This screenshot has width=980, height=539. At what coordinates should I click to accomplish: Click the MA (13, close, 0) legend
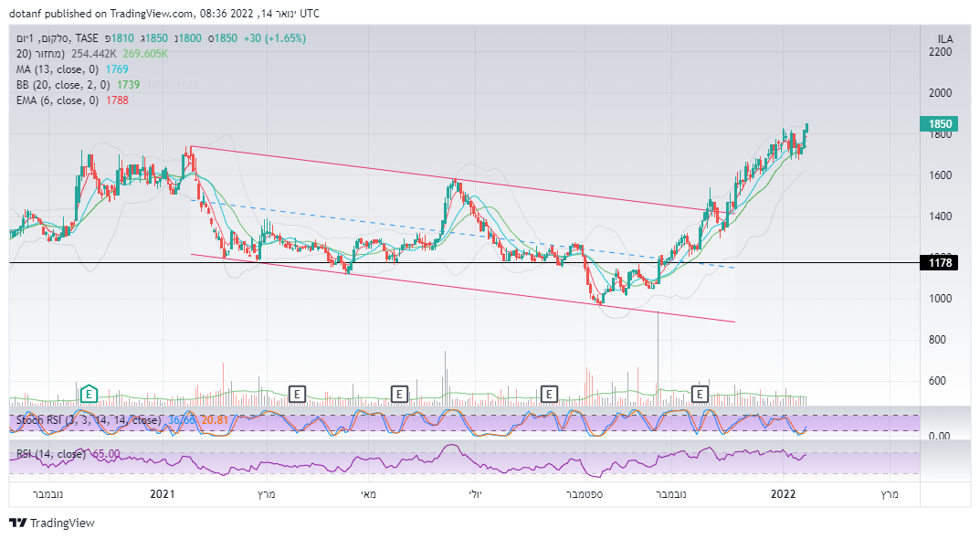(x=58, y=69)
